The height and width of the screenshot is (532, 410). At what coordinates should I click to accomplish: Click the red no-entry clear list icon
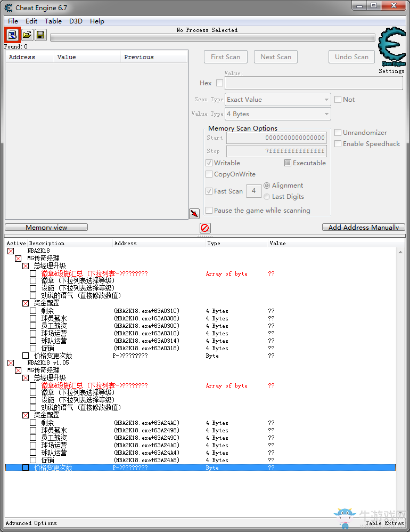[204, 228]
